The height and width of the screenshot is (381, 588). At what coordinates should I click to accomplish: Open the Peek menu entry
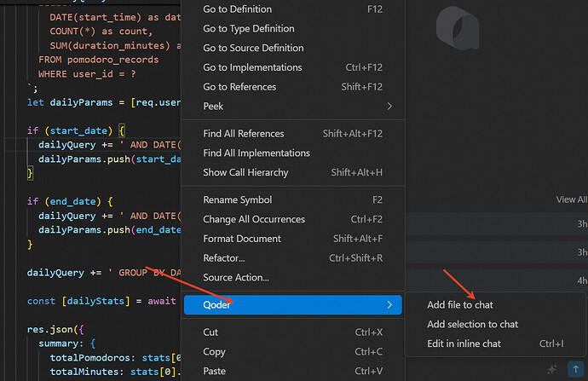click(x=293, y=107)
